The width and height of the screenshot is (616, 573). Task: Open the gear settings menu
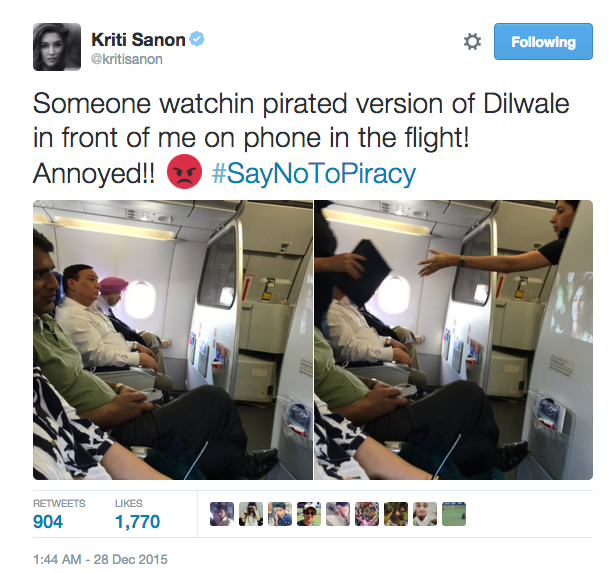point(472,42)
